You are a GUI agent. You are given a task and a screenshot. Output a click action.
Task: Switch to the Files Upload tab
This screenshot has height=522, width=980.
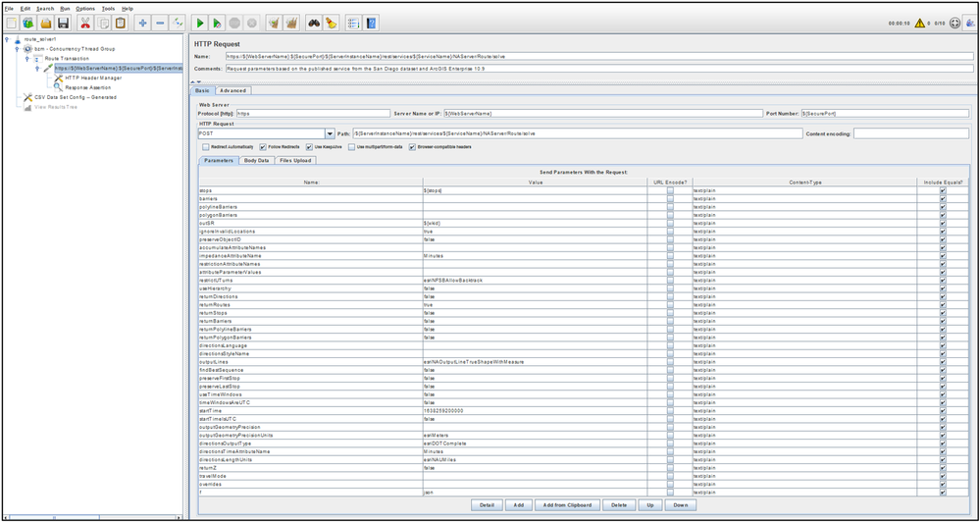pos(295,161)
